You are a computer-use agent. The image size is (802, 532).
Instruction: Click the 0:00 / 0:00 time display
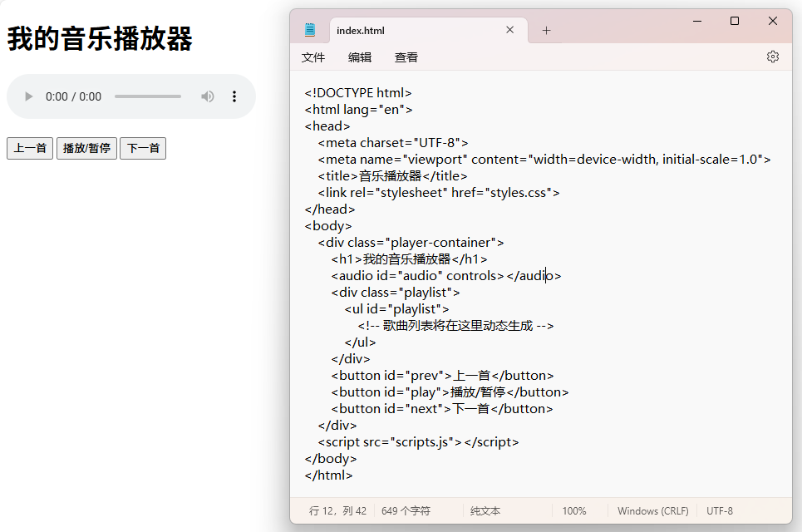coord(74,96)
